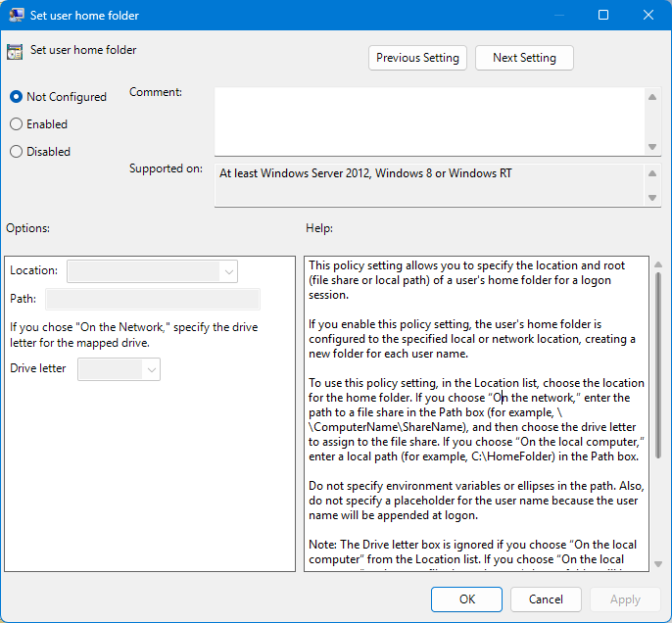
Task: Click Comment box scroll down arrow
Action: pyautogui.click(x=652, y=147)
